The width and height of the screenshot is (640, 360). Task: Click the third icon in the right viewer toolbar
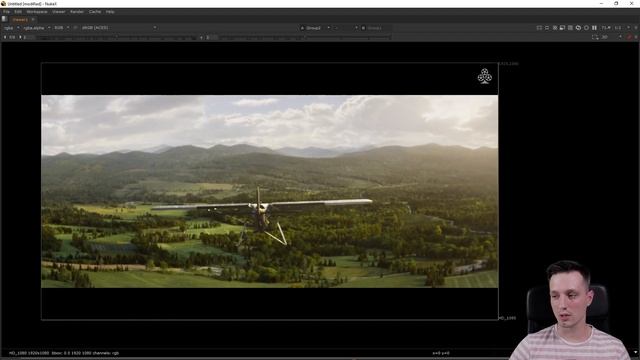click(555, 28)
